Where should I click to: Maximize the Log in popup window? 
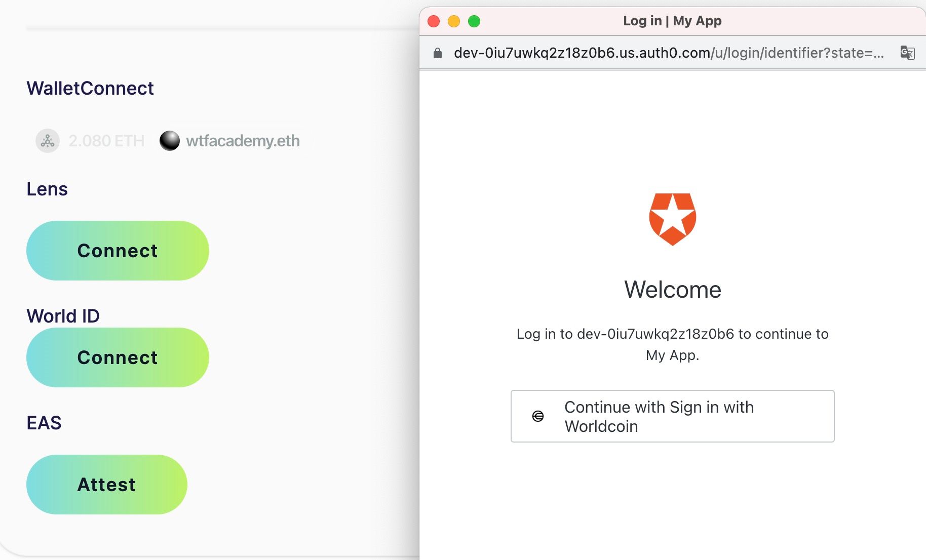[474, 21]
